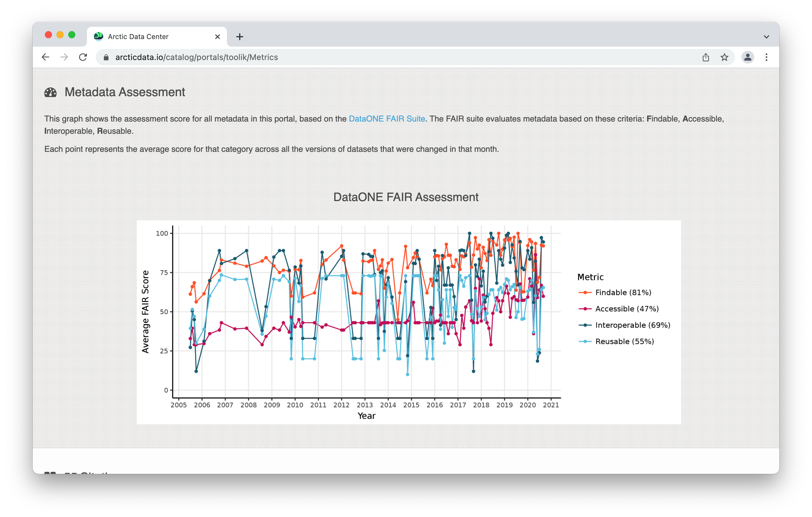Click the DataONE FAIR Assessment chart title

click(x=406, y=197)
